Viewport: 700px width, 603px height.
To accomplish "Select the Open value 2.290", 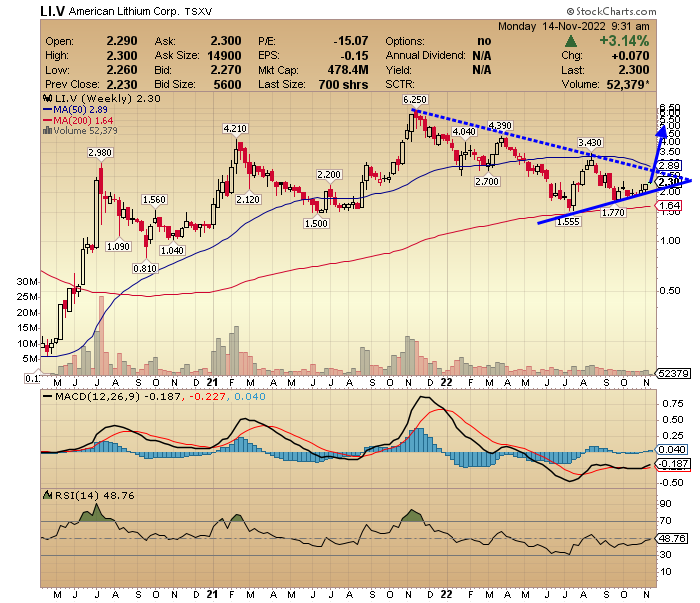I will (x=122, y=41).
